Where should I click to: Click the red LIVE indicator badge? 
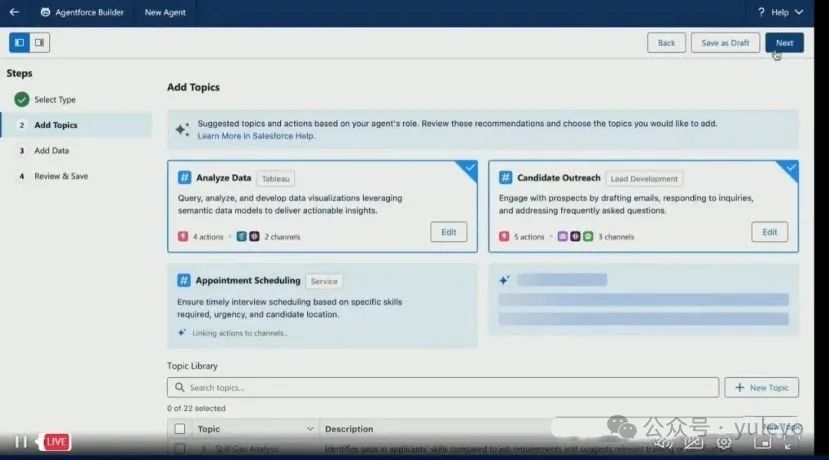pos(56,441)
